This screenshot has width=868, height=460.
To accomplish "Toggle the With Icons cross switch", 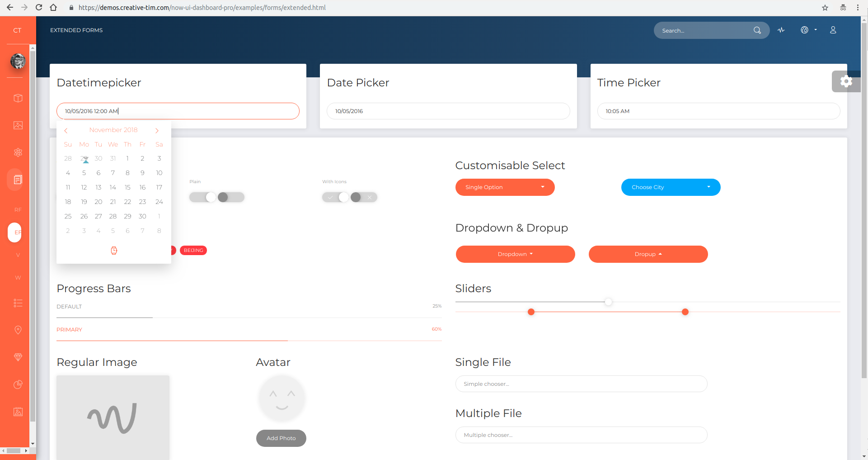I will coord(364,197).
